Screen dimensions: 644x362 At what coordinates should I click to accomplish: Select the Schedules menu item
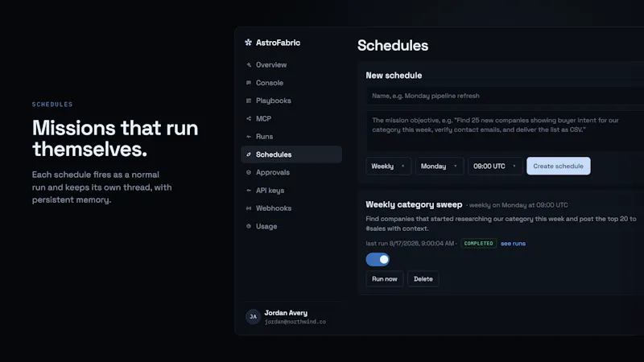(291, 154)
